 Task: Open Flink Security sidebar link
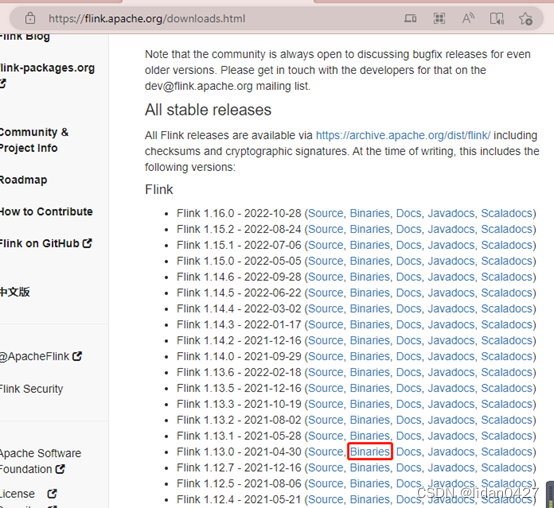31,389
